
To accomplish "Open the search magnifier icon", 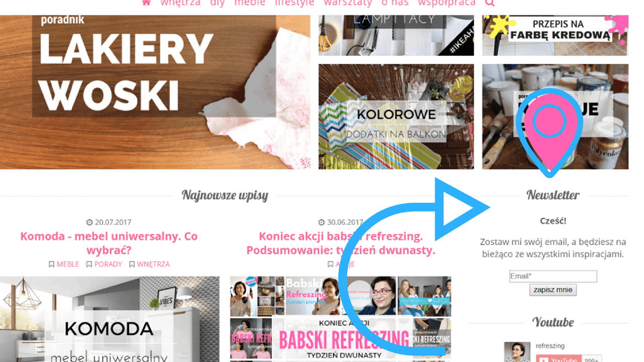I will pos(490,3).
